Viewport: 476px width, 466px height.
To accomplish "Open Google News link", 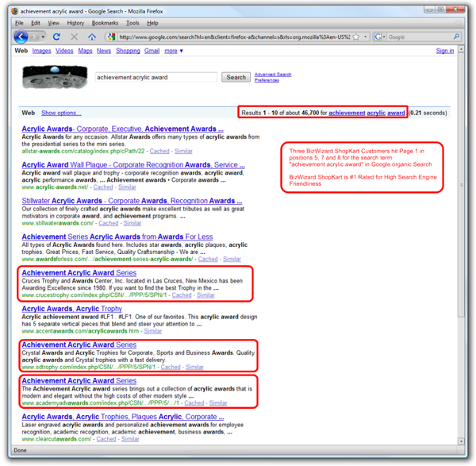I will click(x=104, y=51).
